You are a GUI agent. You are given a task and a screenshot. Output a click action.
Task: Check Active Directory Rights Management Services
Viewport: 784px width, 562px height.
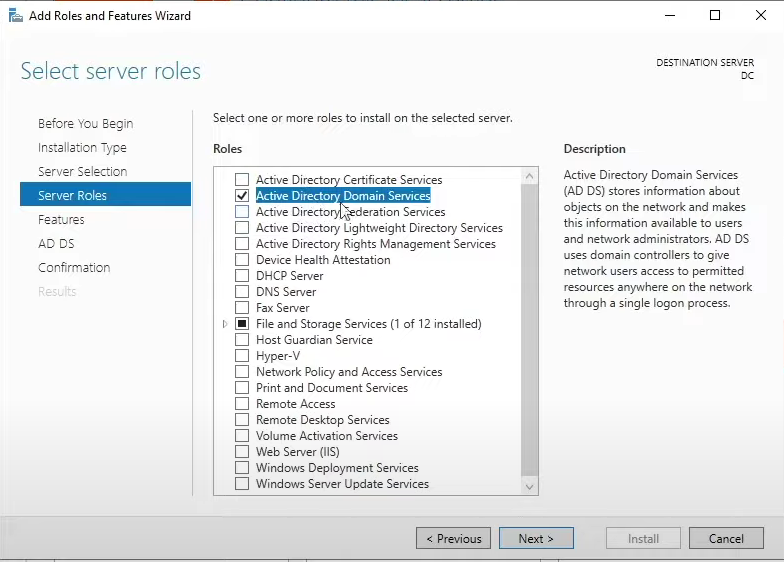click(242, 244)
